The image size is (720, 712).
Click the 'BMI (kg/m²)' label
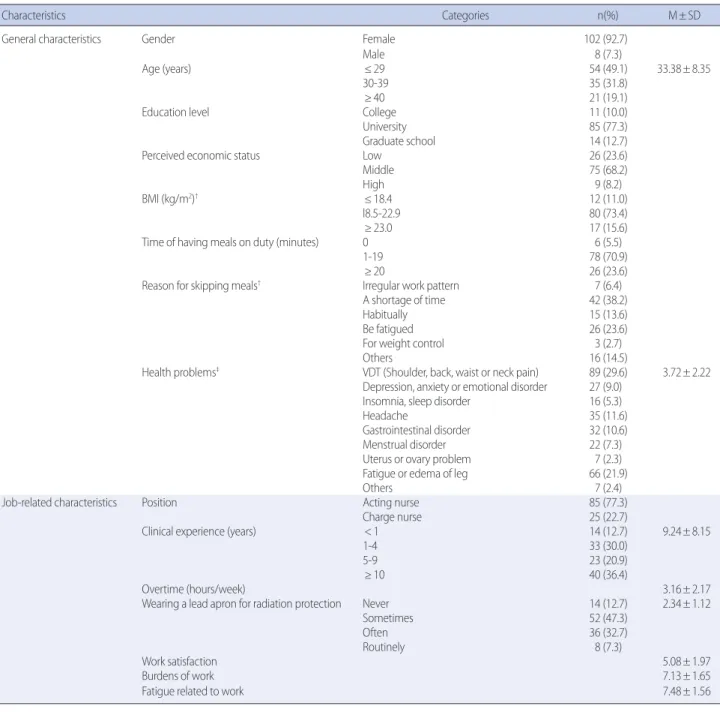click(169, 199)
